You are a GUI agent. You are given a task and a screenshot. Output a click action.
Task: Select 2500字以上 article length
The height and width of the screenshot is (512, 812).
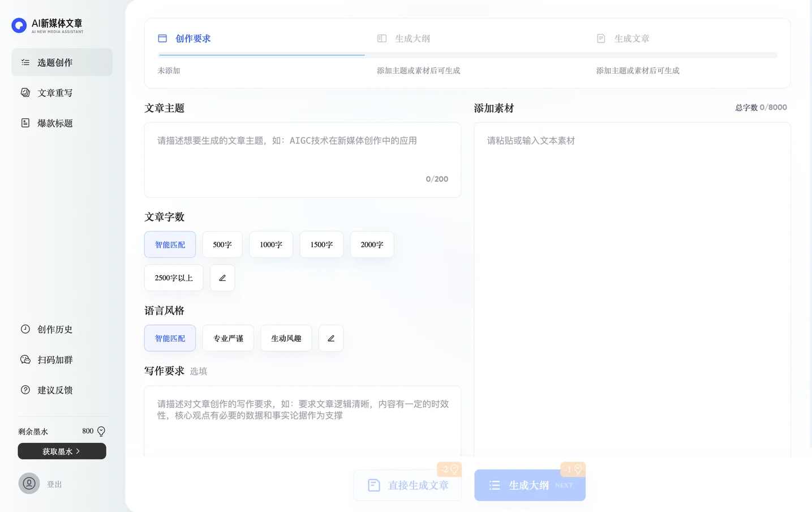174,278
